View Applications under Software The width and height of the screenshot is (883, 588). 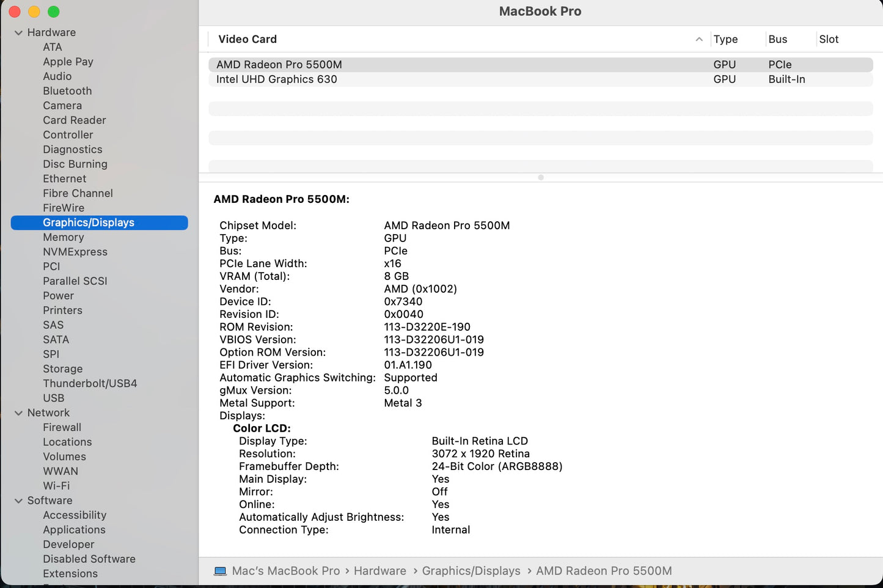click(x=74, y=529)
